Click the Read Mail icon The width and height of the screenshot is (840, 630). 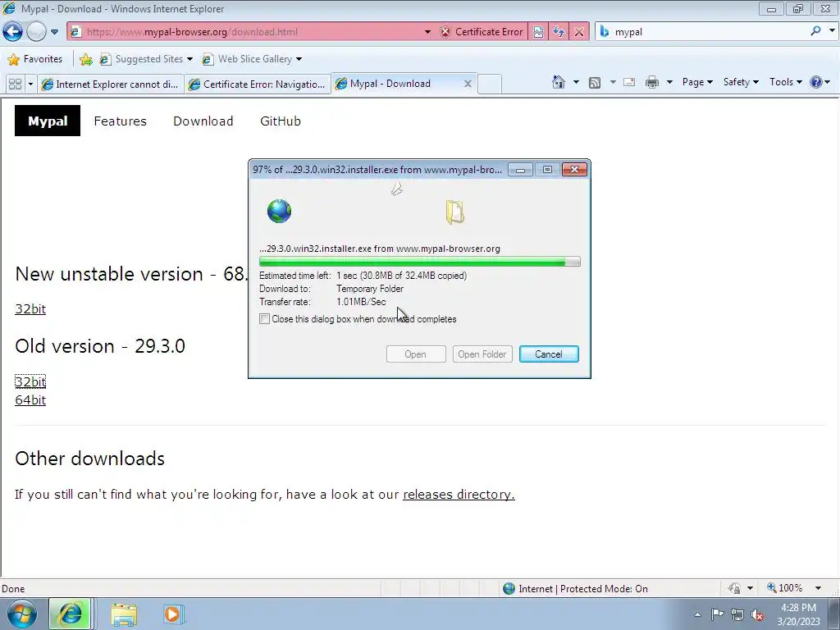pyautogui.click(x=629, y=83)
